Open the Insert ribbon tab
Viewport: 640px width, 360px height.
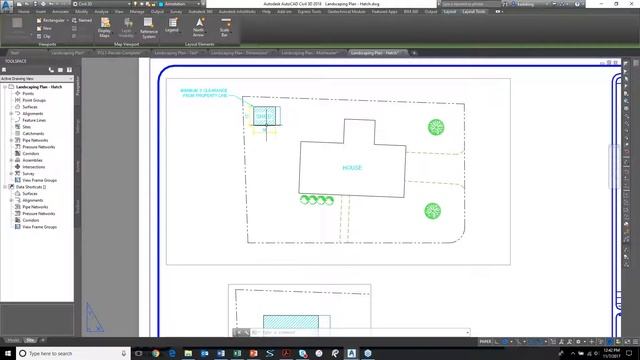coord(41,11)
